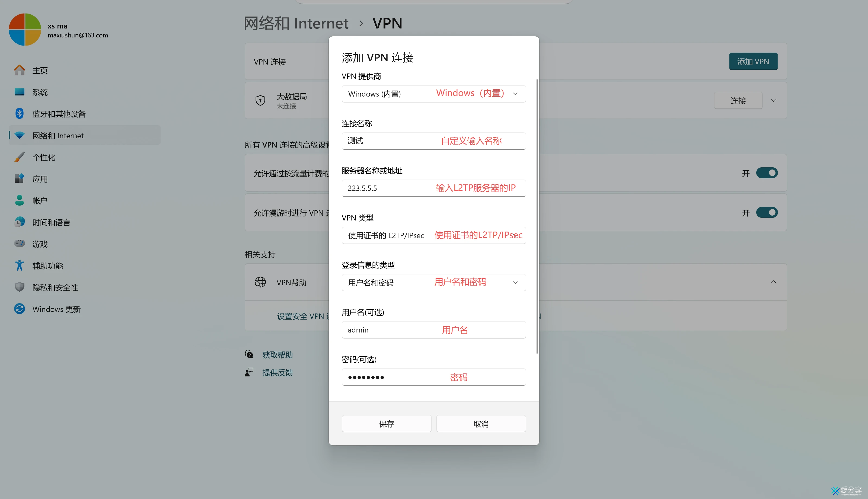The height and width of the screenshot is (499, 868).
Task: Open Accessibility figure icon
Action: 20,266
